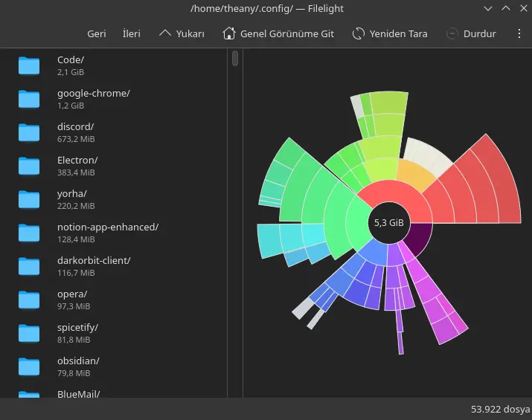The image size is (532, 420).
Task: Maximize the Filelight window
Action: [506, 8]
